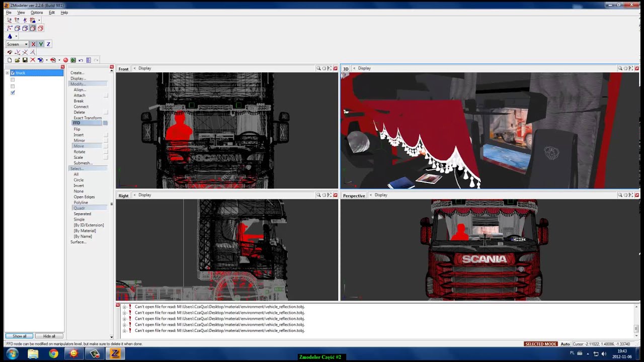This screenshot has height=362, width=644.
Task: Click red maximize icon in 3D viewport header
Action: point(637,68)
